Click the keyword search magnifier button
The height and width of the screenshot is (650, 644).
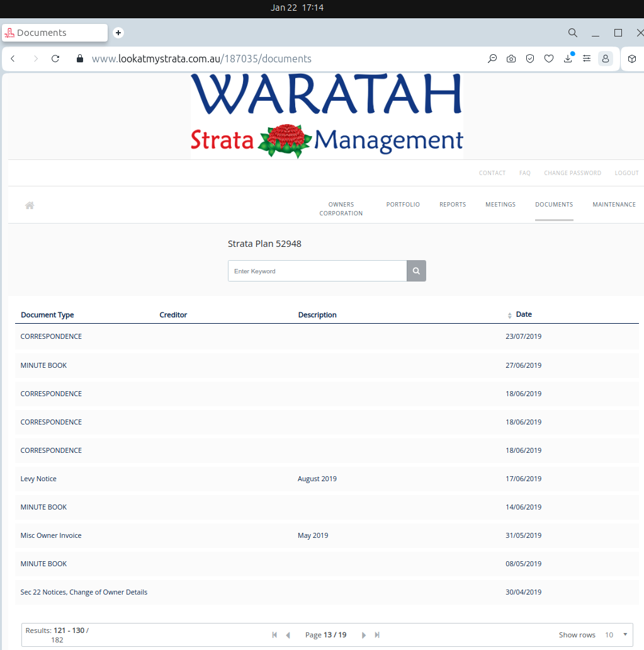[416, 271]
